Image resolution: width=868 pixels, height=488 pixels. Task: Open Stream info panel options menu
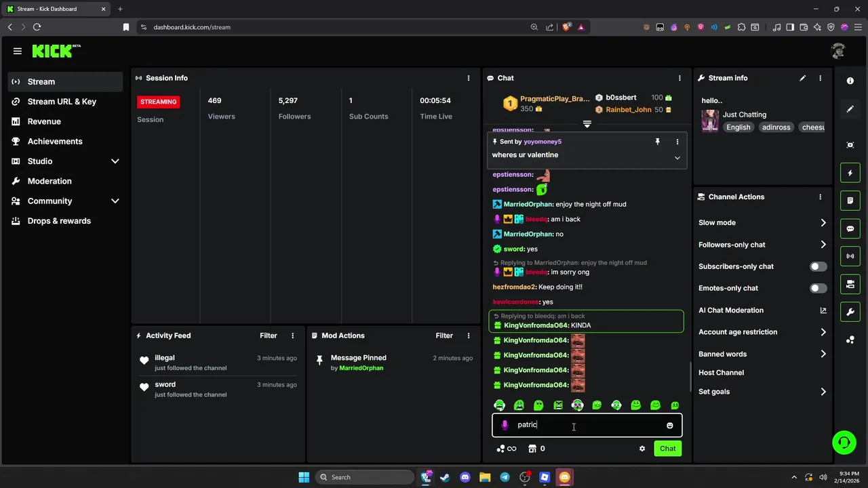point(820,78)
